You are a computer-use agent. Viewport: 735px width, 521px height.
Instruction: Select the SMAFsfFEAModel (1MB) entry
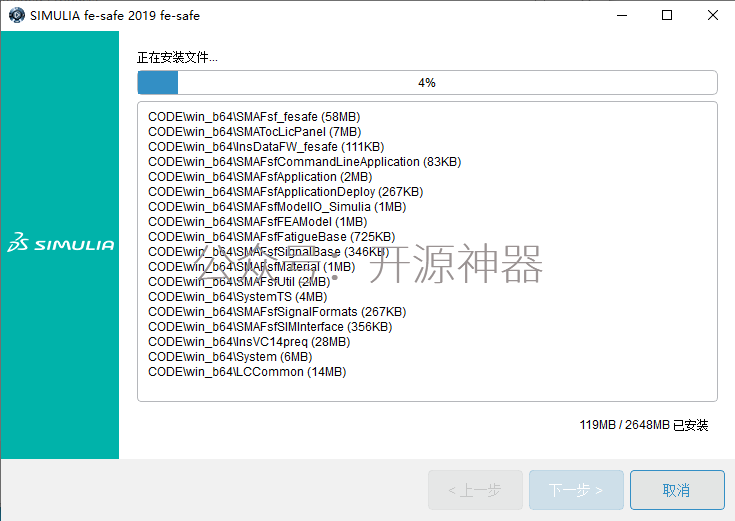[x=258, y=222]
